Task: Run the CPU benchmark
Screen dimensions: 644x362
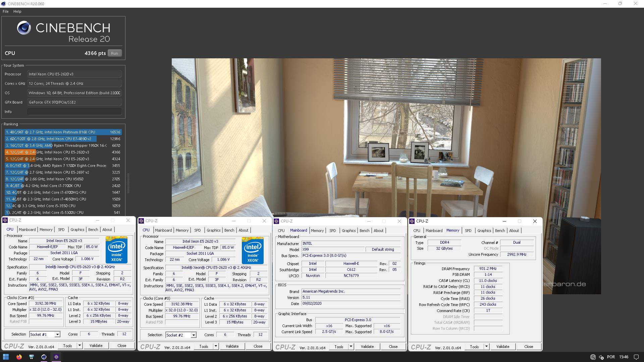Action: pyautogui.click(x=114, y=53)
